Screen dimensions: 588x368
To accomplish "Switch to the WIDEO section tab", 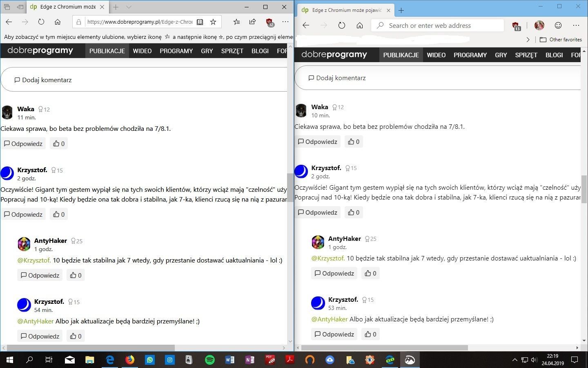I will 142,51.
